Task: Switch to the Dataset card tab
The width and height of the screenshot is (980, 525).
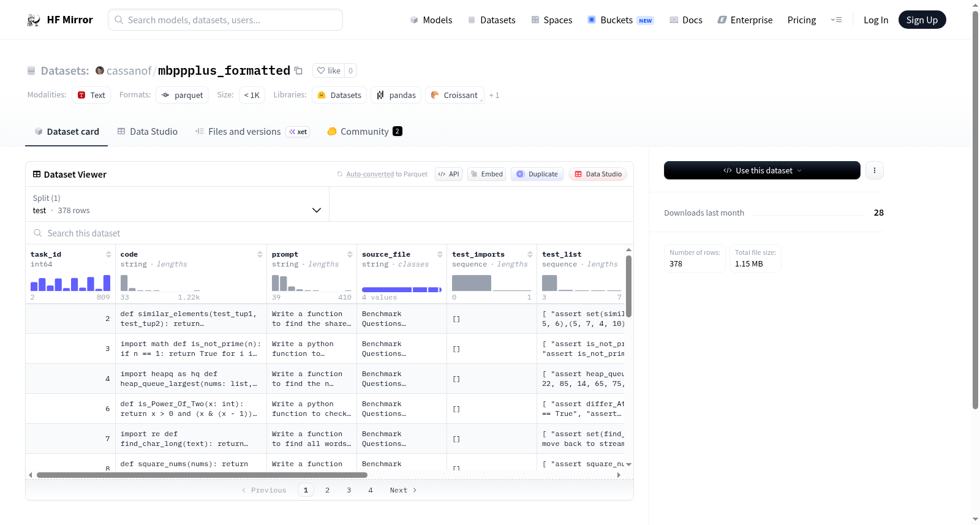Action: (x=67, y=132)
